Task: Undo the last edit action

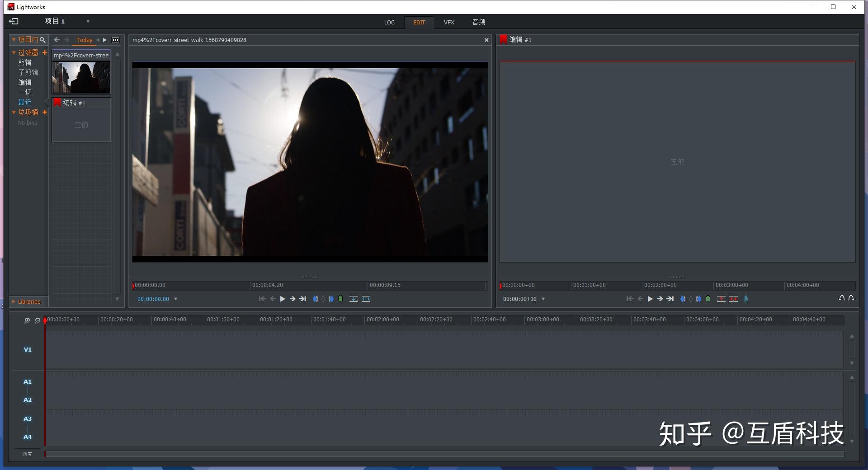Action: click(841, 298)
